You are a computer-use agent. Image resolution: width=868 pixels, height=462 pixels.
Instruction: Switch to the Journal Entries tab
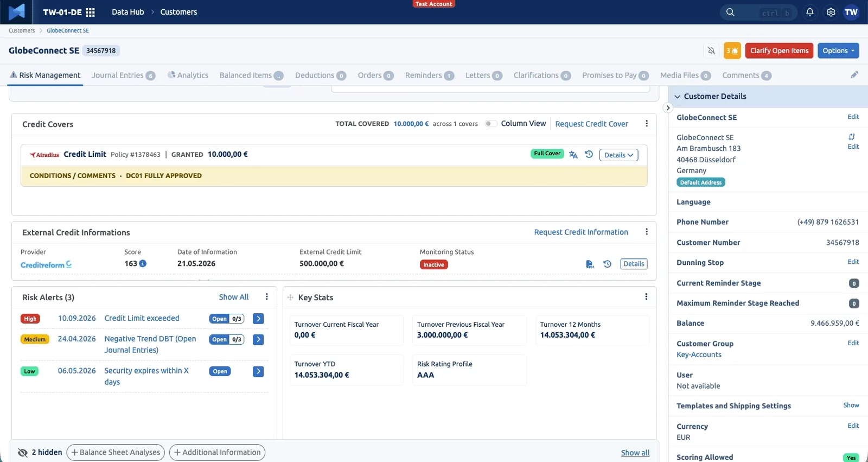[123, 75]
